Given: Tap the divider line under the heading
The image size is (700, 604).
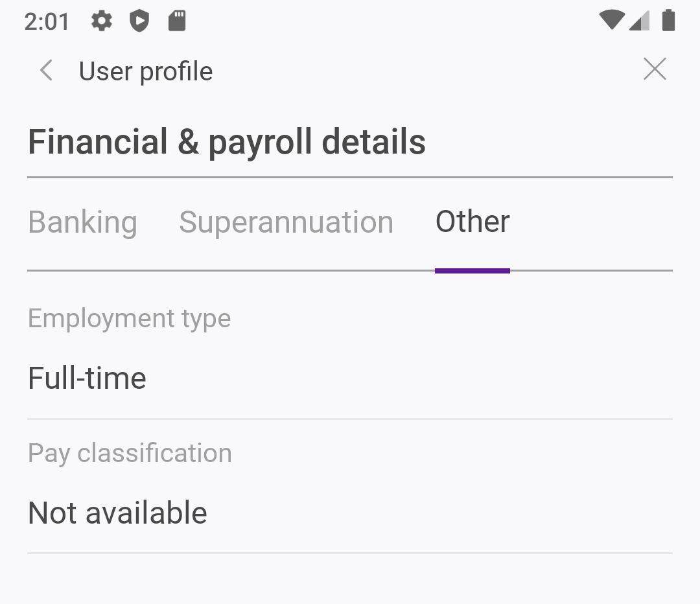Looking at the screenshot, I should coord(350,177).
